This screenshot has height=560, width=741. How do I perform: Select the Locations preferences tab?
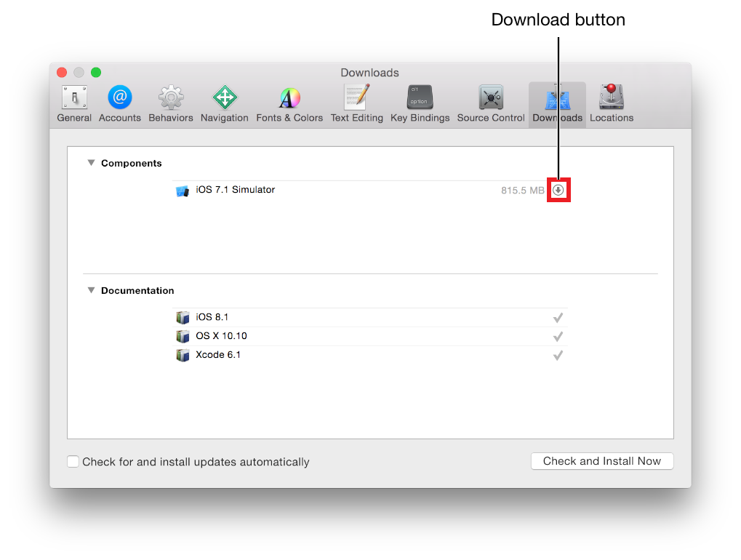pyautogui.click(x=612, y=103)
